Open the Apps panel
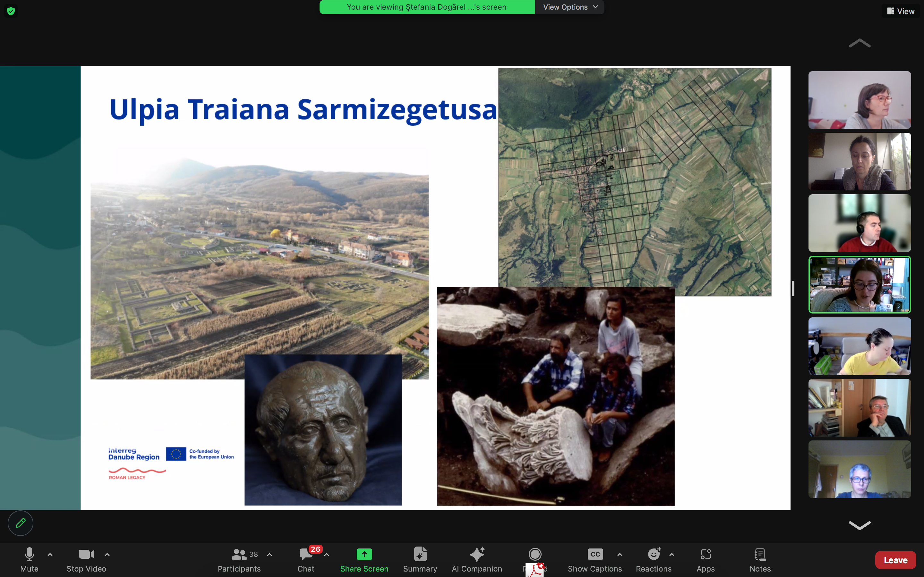Image resolution: width=924 pixels, height=577 pixels. 705,560
